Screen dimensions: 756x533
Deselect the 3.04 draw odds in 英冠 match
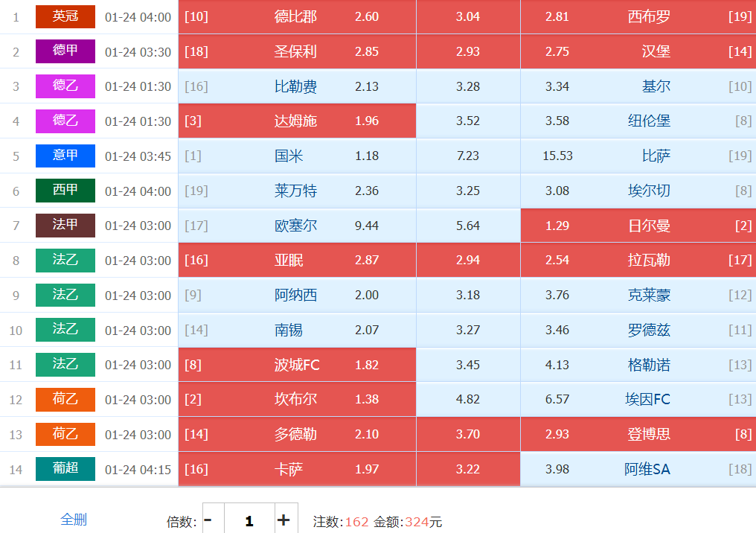(x=468, y=17)
